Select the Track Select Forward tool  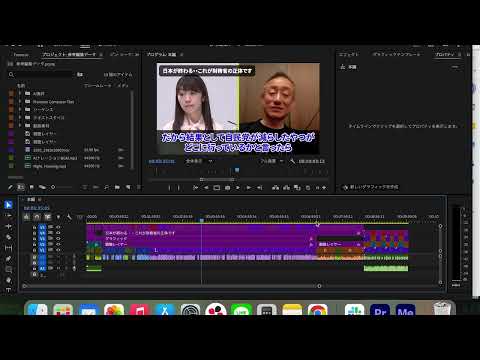tap(9, 216)
